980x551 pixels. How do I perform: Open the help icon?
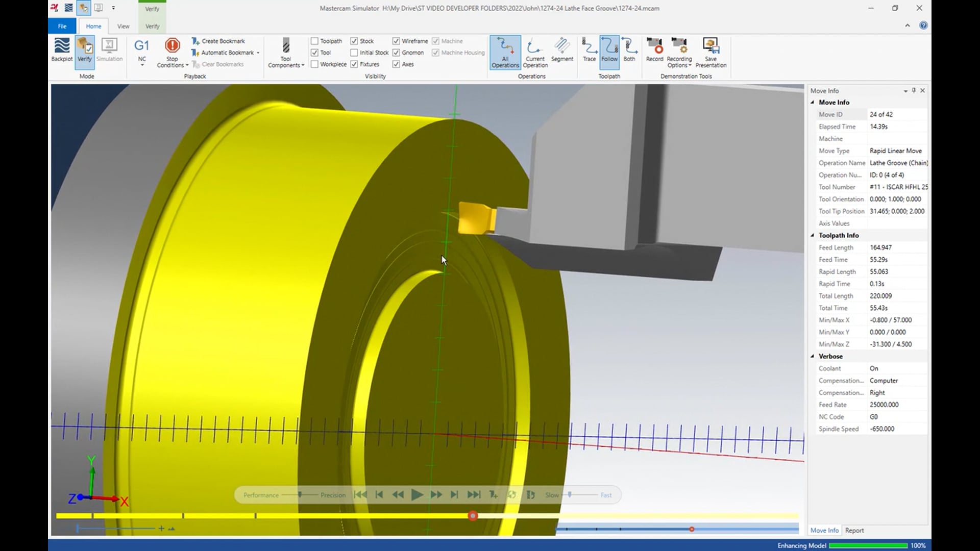[923, 26]
